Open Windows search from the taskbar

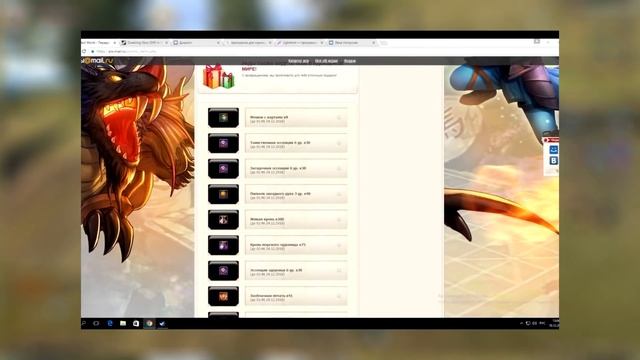tap(84, 323)
